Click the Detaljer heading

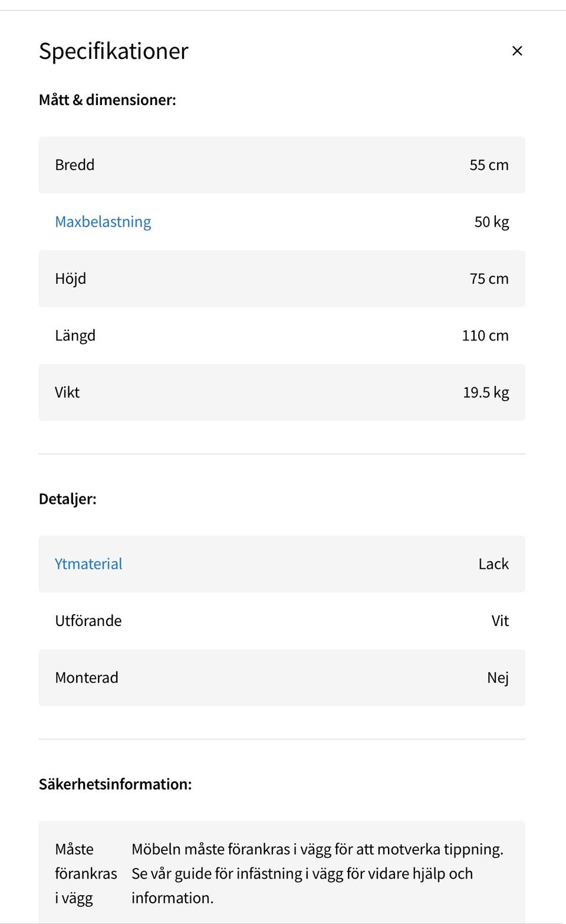click(x=68, y=499)
